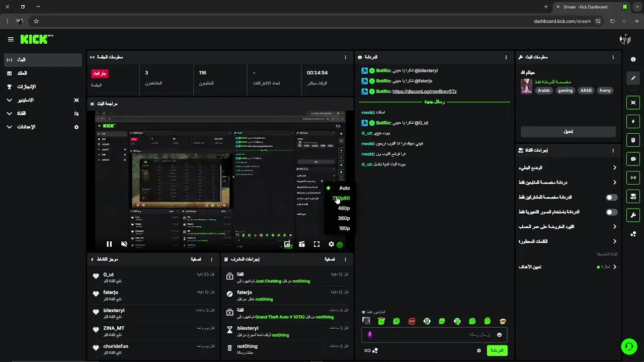Image resolution: width=644 pixels, height=362 pixels.
Task: Switch to Stream - Kick Dashboard browser tab
Action: (x=592, y=7)
